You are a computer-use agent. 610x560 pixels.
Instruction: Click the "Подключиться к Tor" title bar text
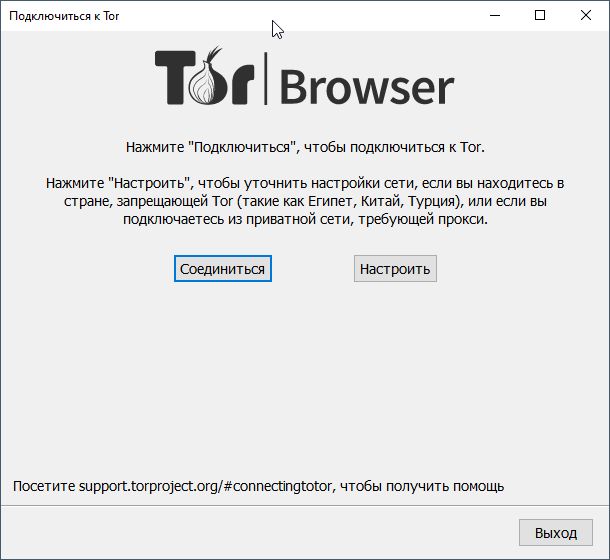[x=64, y=16]
